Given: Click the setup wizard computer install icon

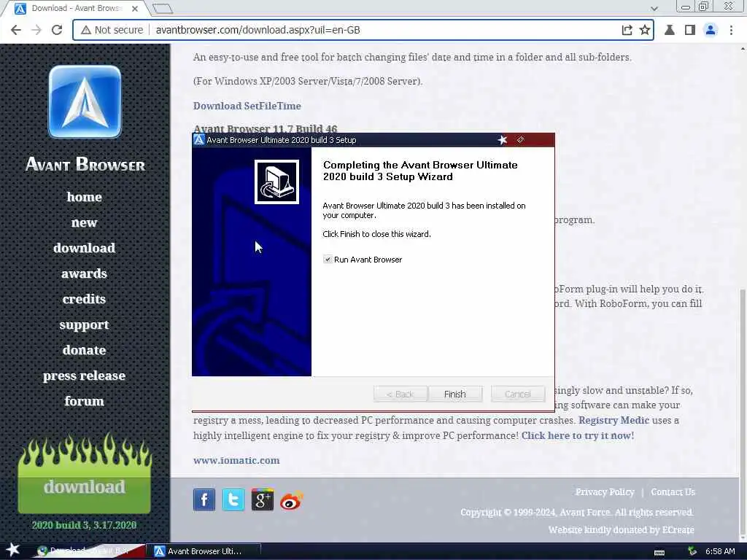Looking at the screenshot, I should tap(276, 182).
